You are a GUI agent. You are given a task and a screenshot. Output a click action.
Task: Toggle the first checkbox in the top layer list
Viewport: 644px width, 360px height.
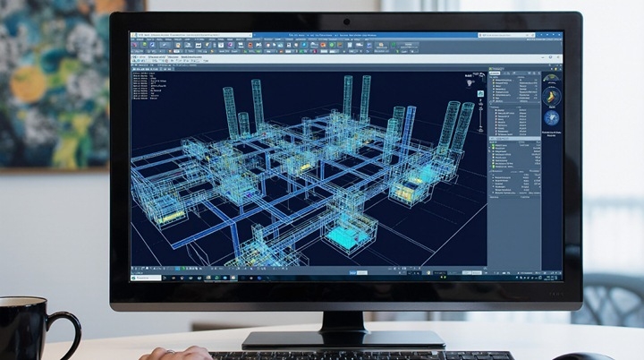(493, 80)
